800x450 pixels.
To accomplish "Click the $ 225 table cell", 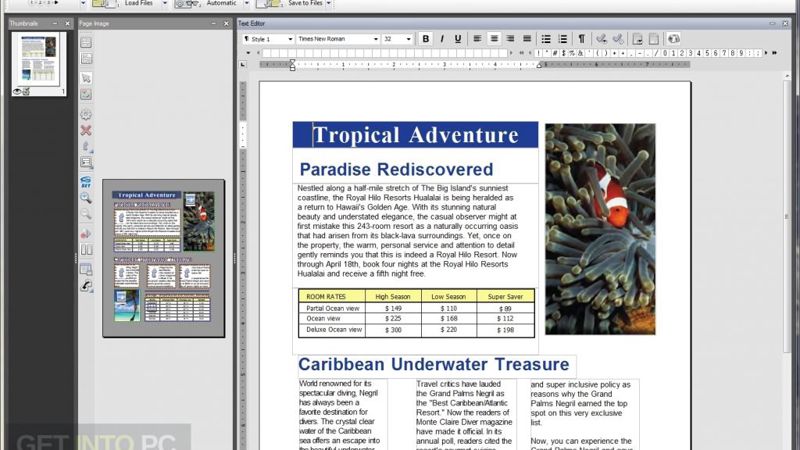I will (393, 318).
